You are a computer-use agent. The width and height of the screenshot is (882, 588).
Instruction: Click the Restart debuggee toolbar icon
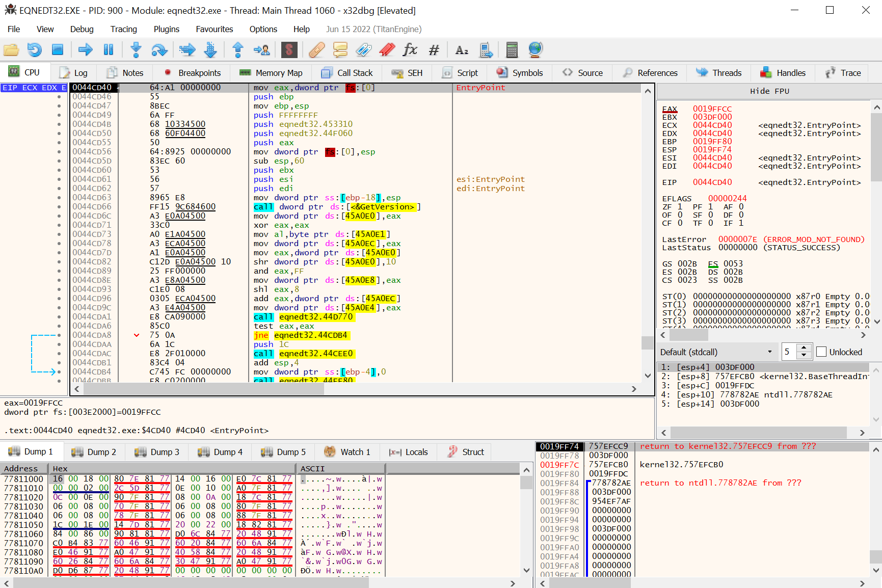(x=34, y=50)
